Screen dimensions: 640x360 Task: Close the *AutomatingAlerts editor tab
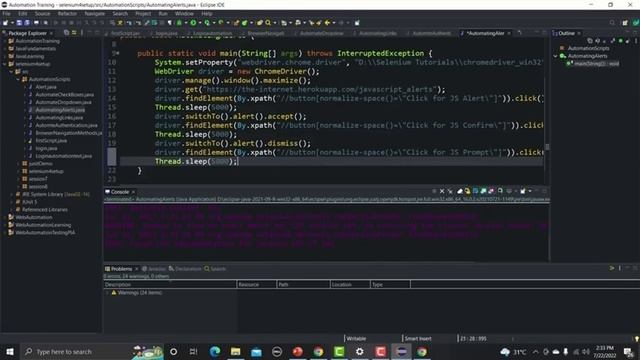pos(509,33)
